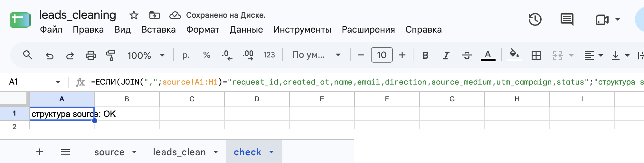Image resolution: width=644 pixels, height=163 pixels.
Task: Open the Файл menu
Action: pyautogui.click(x=51, y=30)
